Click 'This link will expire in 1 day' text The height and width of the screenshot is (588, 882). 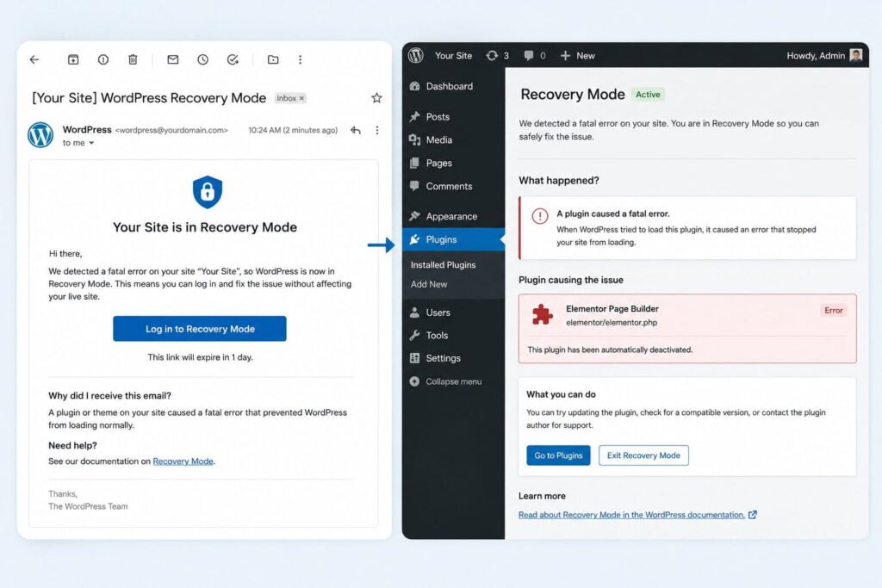pyautogui.click(x=200, y=357)
